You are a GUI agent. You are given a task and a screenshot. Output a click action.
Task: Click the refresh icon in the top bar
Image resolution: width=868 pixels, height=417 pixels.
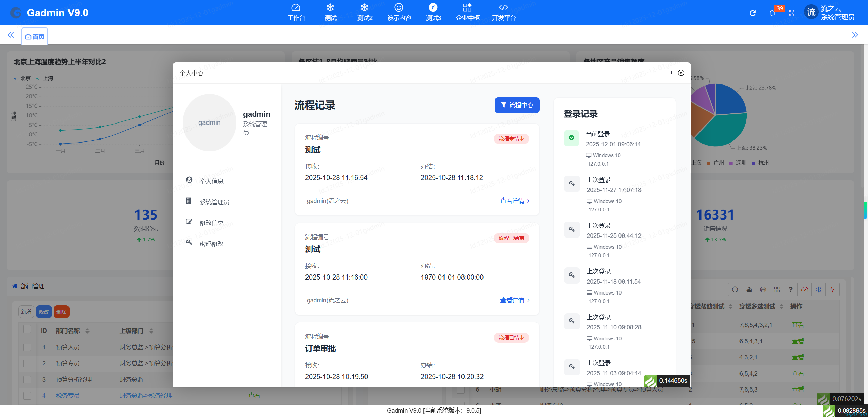pos(753,13)
